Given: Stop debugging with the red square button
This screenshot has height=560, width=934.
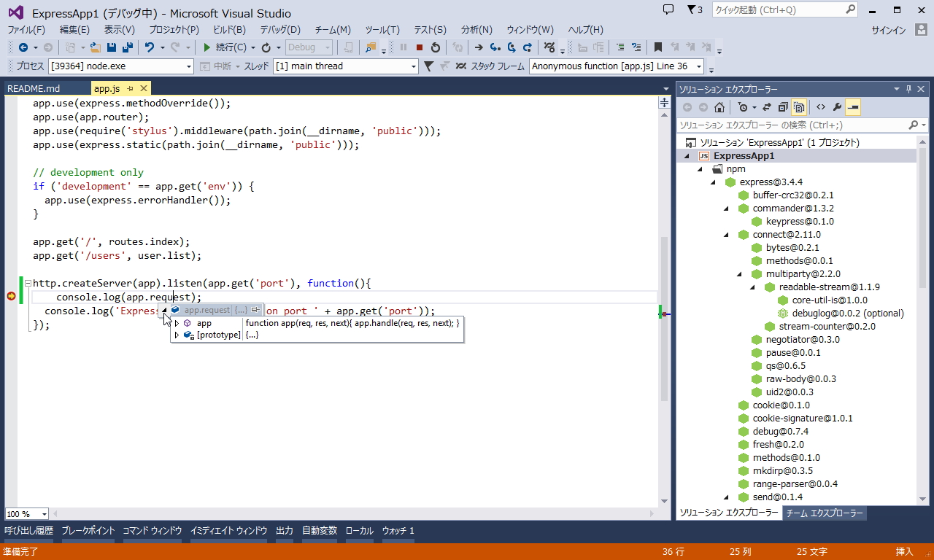Looking at the screenshot, I should 419,47.
